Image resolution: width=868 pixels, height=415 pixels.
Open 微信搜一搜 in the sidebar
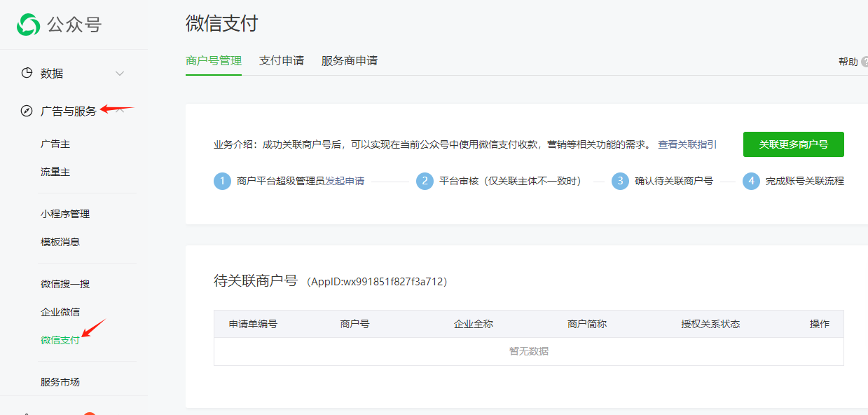click(x=65, y=284)
